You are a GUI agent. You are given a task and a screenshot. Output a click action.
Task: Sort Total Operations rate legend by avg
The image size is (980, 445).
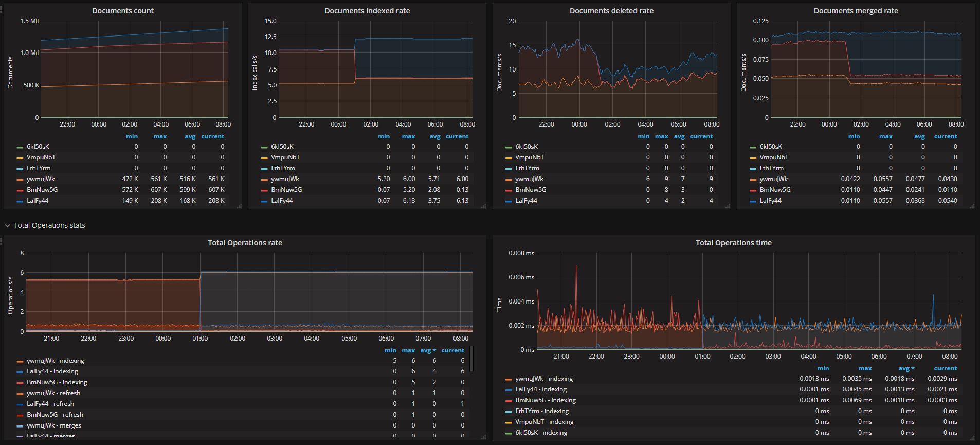pos(428,350)
